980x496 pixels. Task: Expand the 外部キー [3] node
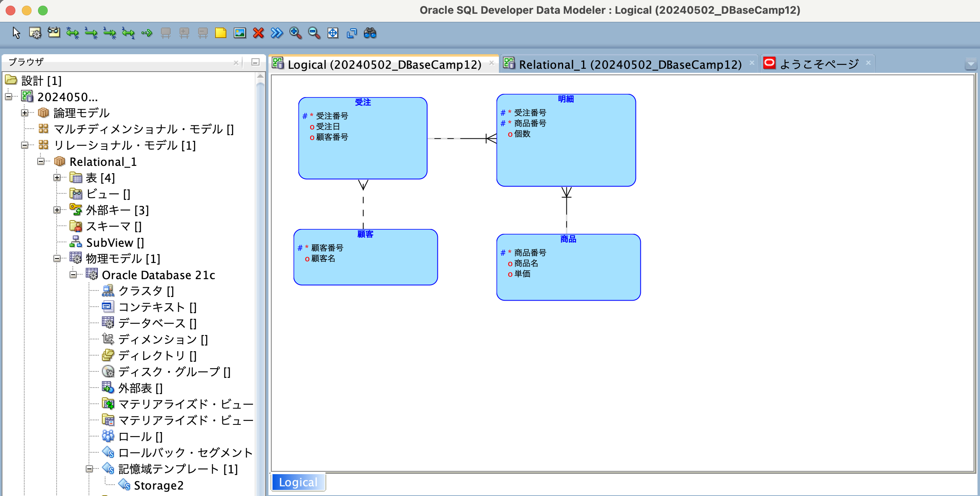tap(57, 210)
